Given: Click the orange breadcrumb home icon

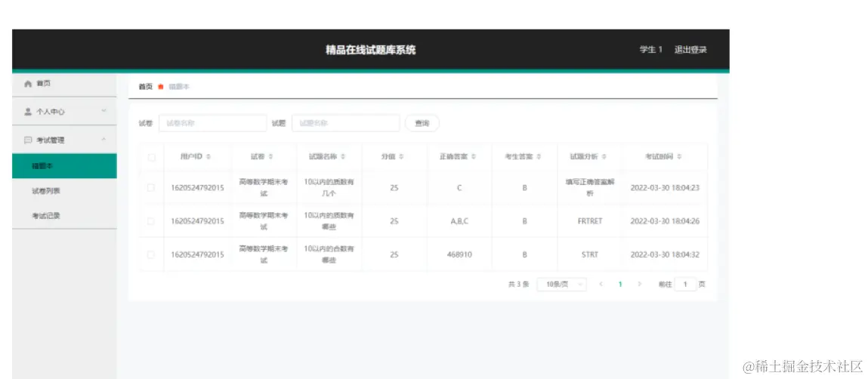Looking at the screenshot, I should 161,86.
